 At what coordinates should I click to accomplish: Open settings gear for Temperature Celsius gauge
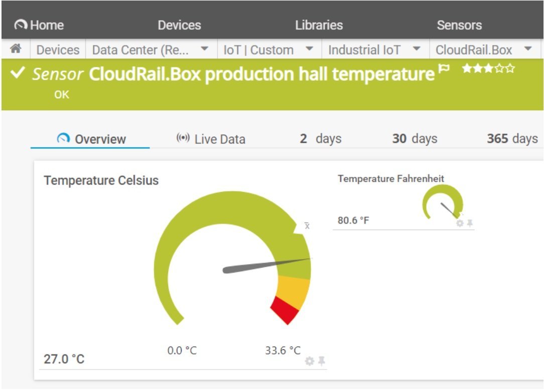(310, 361)
